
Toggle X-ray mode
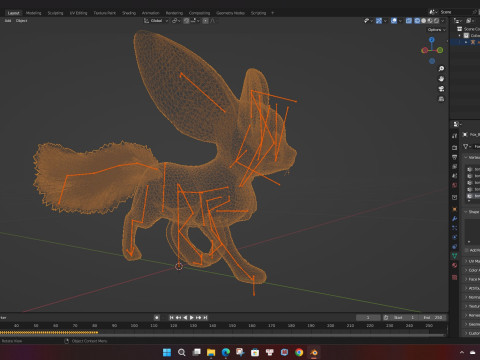tap(409, 21)
